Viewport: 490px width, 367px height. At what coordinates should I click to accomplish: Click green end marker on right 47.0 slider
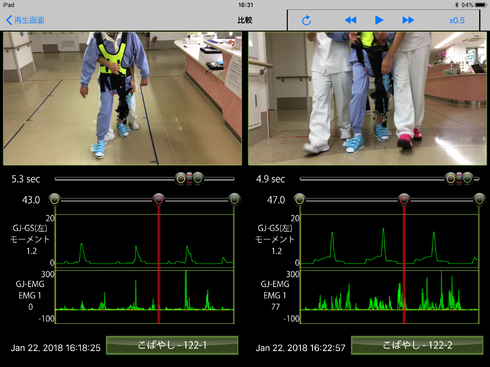click(479, 200)
